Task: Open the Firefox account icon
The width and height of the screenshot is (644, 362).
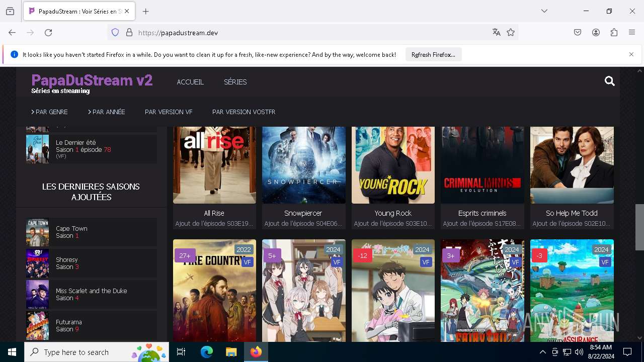Action: 596,33
